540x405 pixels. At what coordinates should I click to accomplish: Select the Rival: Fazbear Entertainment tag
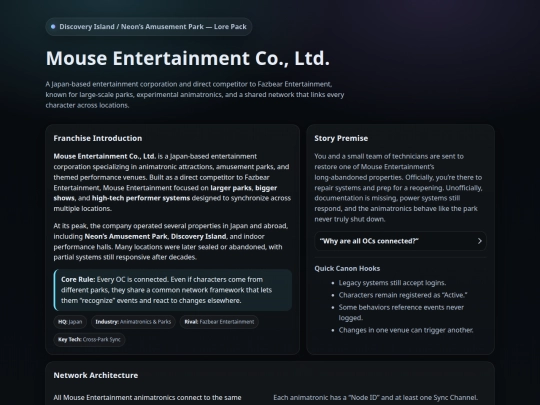click(x=219, y=322)
